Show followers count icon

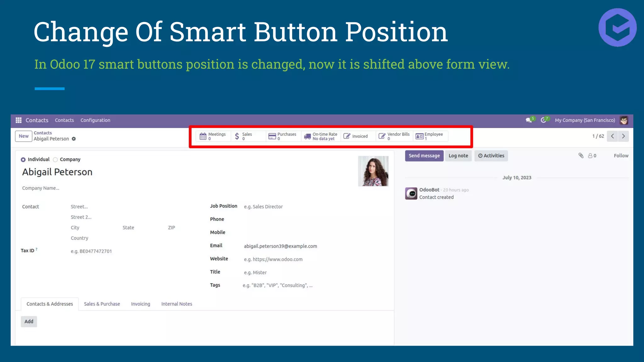[x=592, y=156]
